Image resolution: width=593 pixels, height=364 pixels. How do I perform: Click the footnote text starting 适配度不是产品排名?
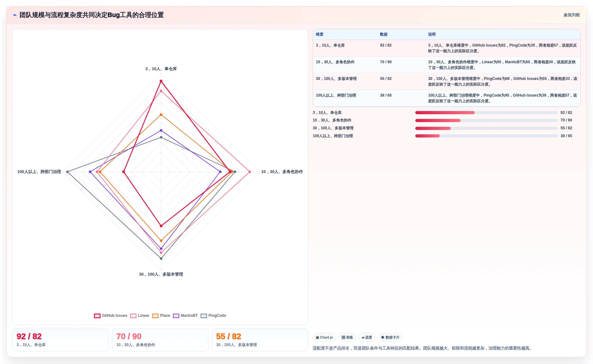423,348
